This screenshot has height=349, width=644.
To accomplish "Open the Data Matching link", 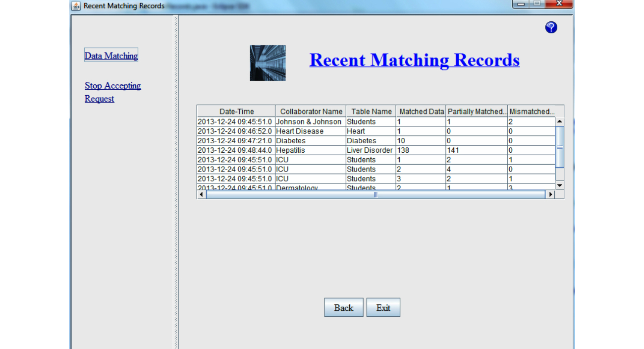I will click(111, 56).
